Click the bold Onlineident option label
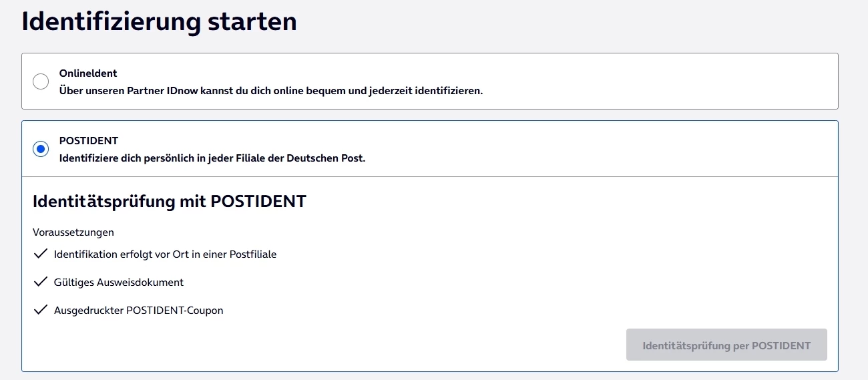Screen dimensions: 868x380 (x=88, y=73)
